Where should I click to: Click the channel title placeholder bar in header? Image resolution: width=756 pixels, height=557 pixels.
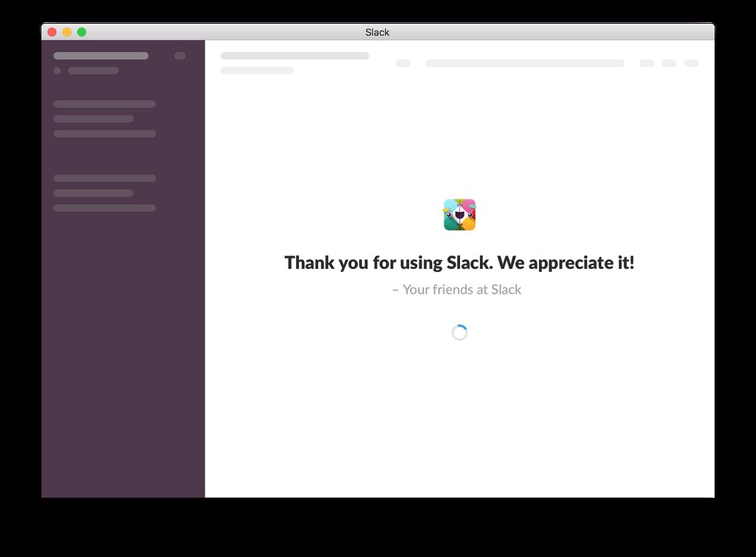point(295,55)
